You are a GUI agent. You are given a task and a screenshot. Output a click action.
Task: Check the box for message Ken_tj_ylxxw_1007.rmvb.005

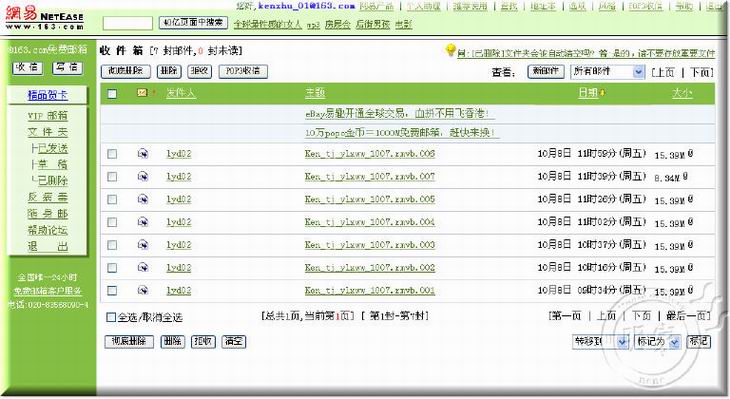tap(112, 199)
